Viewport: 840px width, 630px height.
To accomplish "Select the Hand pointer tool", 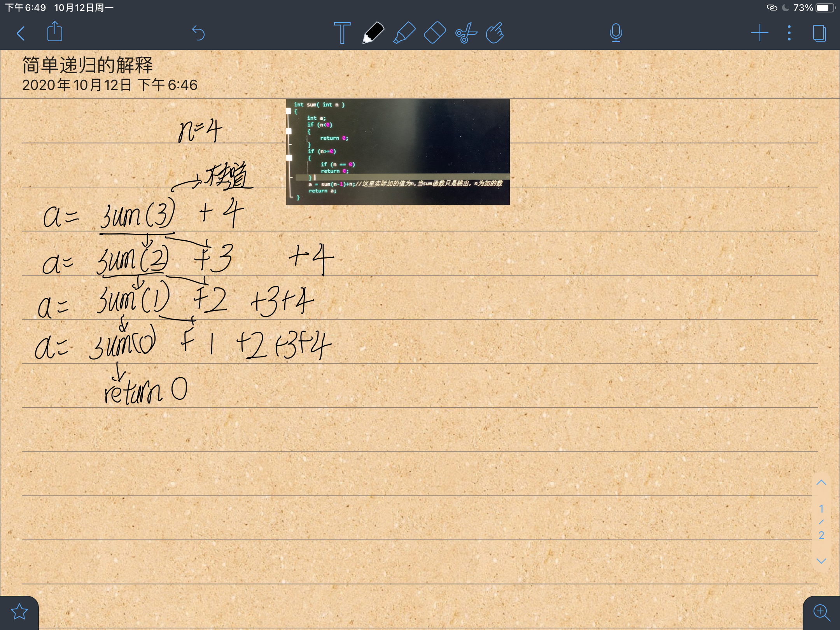I will point(495,33).
